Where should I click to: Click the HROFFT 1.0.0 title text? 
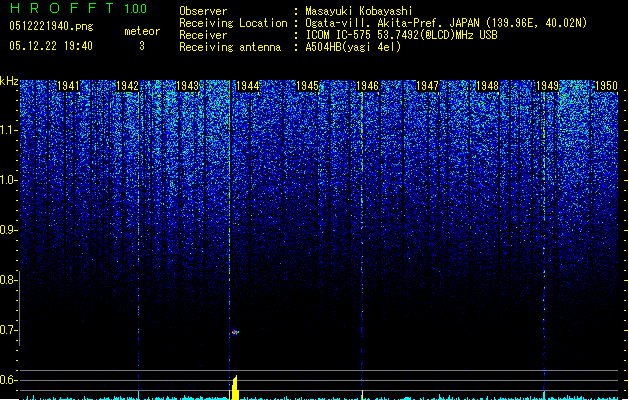[x=78, y=8]
